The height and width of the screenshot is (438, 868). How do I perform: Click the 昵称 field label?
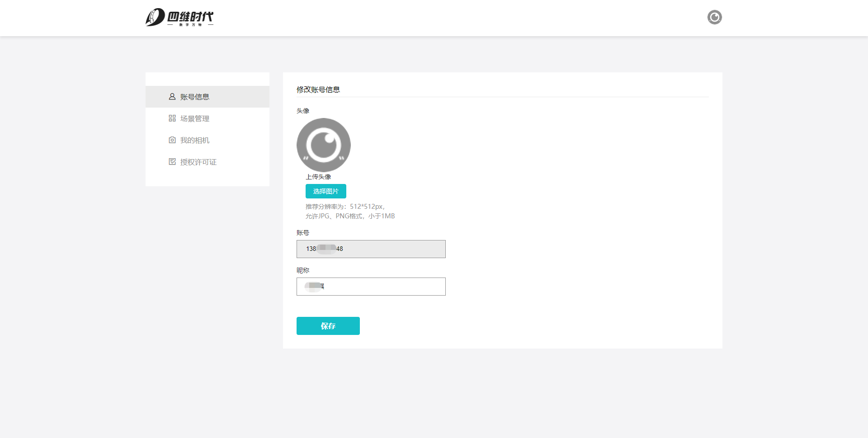[x=303, y=270]
